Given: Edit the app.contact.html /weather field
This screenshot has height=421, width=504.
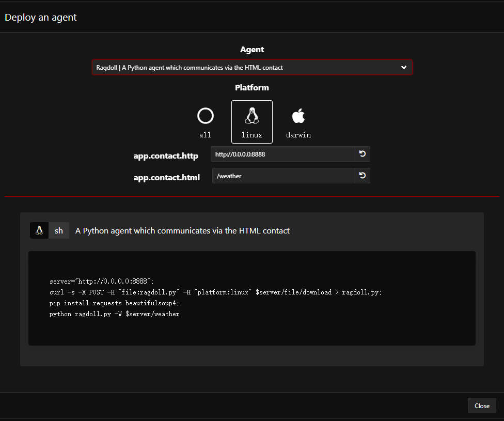Looking at the screenshot, I should pyautogui.click(x=283, y=176).
